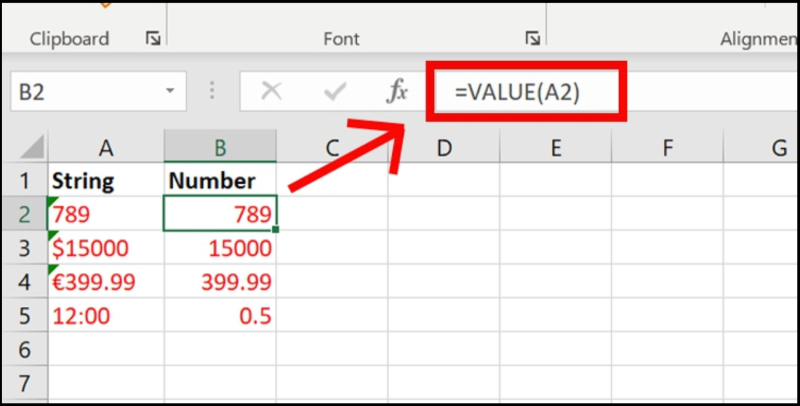Select the cell containing 12:00
This screenshot has height=406, width=800.
[105, 316]
